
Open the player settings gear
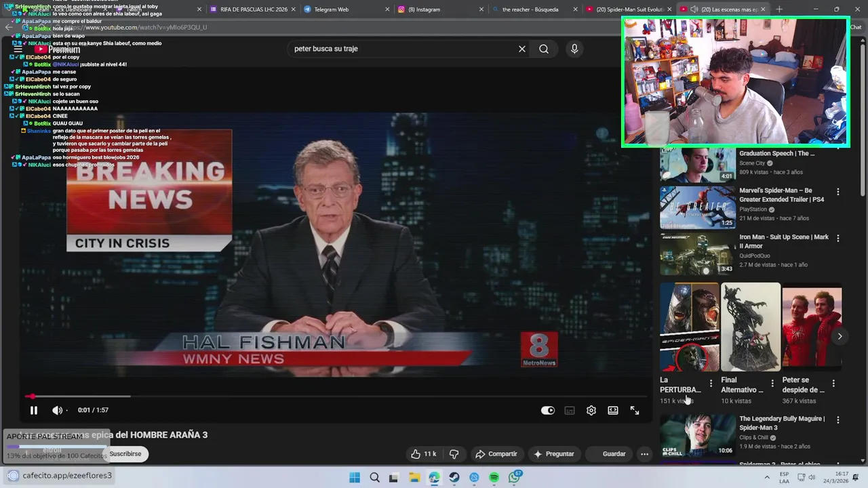(591, 410)
